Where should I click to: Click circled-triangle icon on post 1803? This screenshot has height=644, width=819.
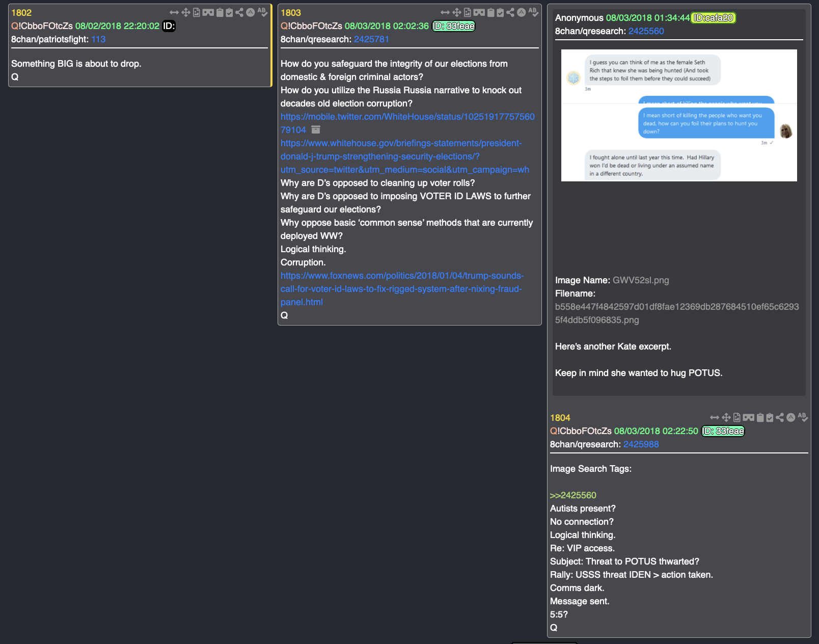(522, 12)
